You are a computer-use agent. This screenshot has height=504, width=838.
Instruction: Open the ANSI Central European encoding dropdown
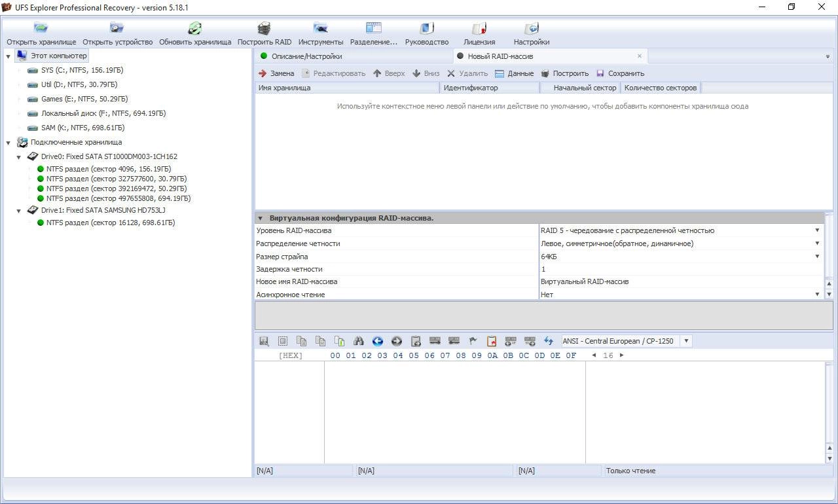click(x=685, y=341)
